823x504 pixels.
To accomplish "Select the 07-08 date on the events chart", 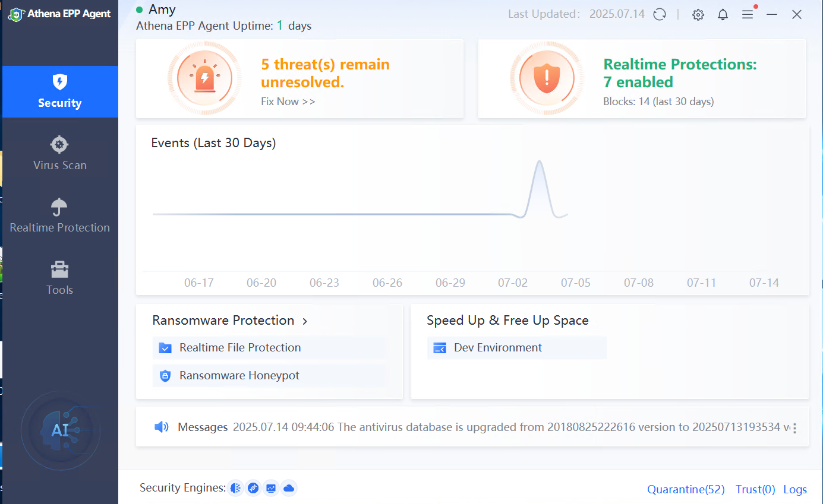I will [639, 283].
